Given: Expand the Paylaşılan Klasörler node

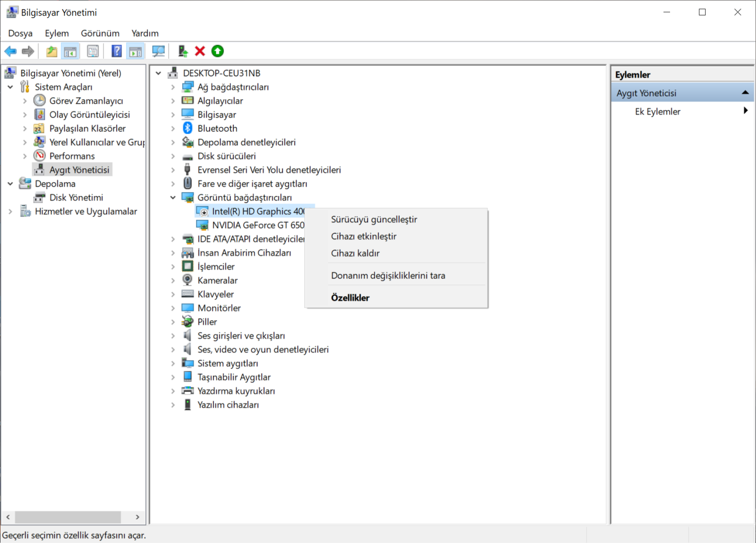Looking at the screenshot, I should tap(25, 129).
